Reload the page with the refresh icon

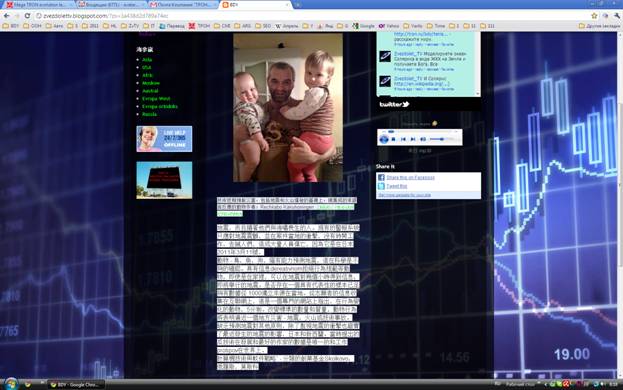coord(27,16)
